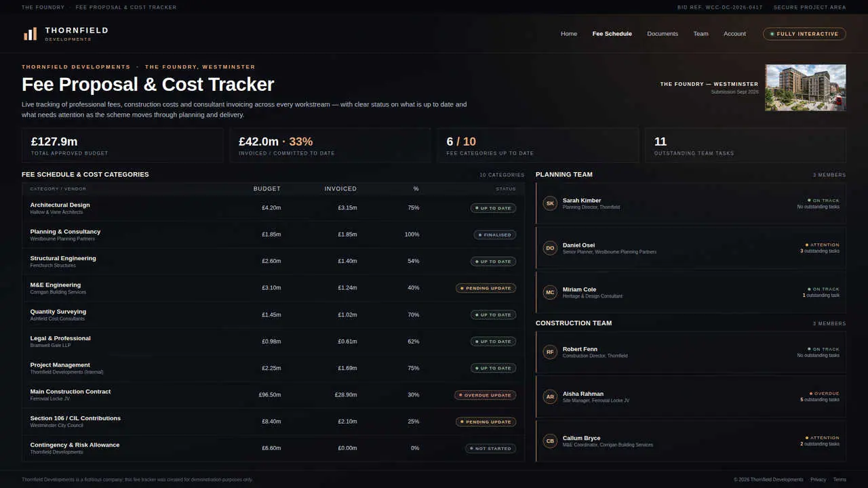Select Miriam Cole's MC avatar
The height and width of the screenshot is (488, 868).
[550, 293]
